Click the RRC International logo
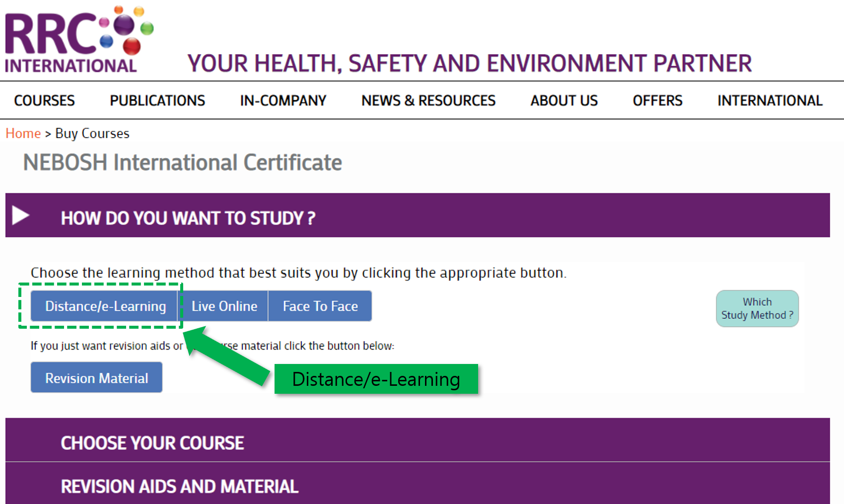The image size is (844, 504). pos(79,40)
